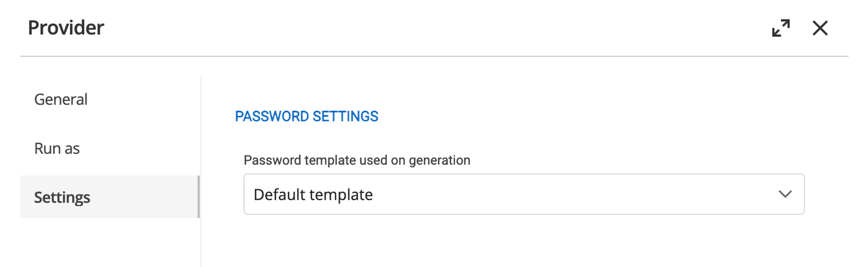The image size is (868, 267).
Task: Select the Settings tab
Action: [62, 198]
